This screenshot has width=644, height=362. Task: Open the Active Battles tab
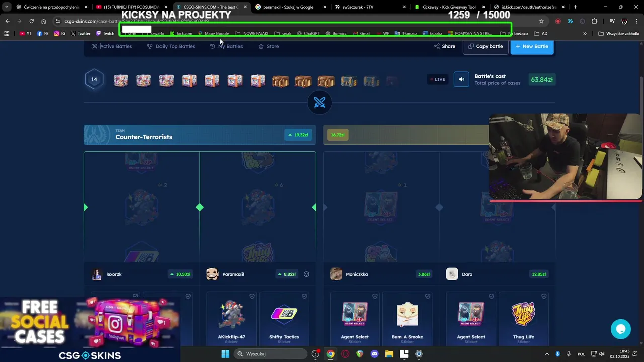coord(112,46)
